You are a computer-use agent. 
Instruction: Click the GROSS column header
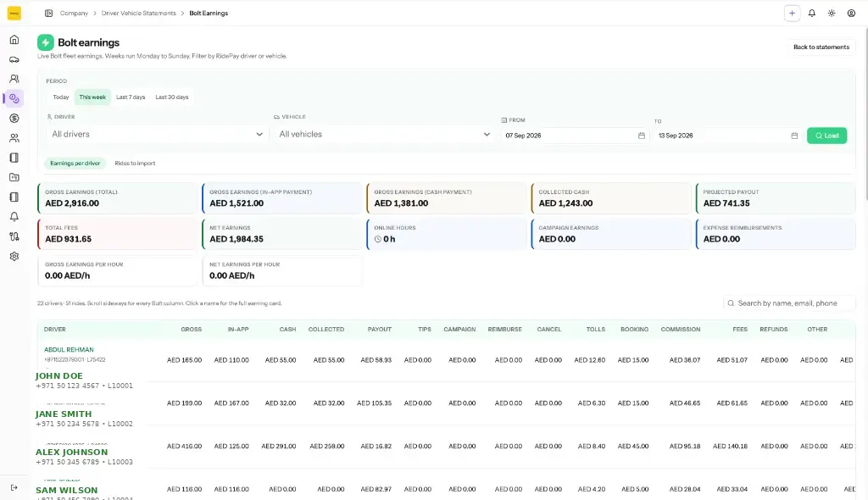click(191, 330)
